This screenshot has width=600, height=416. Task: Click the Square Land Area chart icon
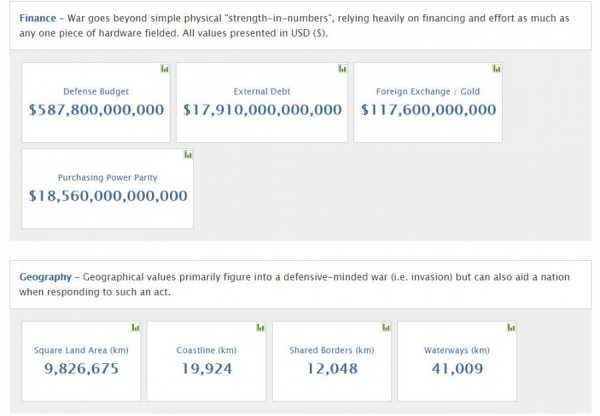tap(136, 327)
